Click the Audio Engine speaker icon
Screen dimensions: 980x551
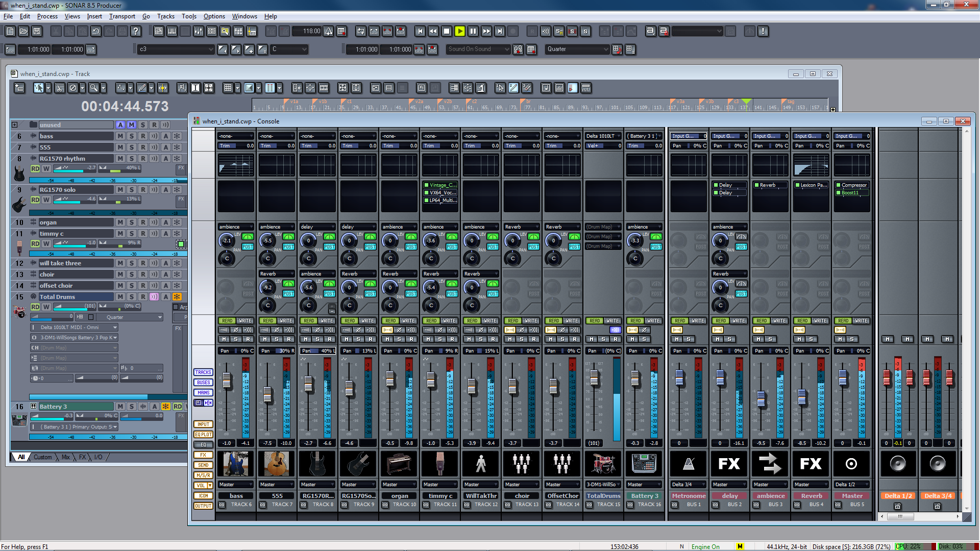click(546, 31)
